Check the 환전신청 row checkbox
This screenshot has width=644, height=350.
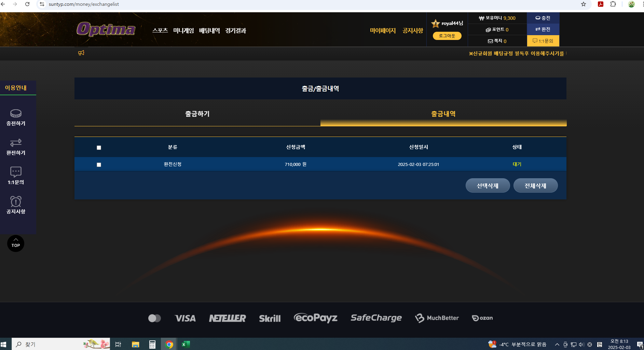(99, 165)
